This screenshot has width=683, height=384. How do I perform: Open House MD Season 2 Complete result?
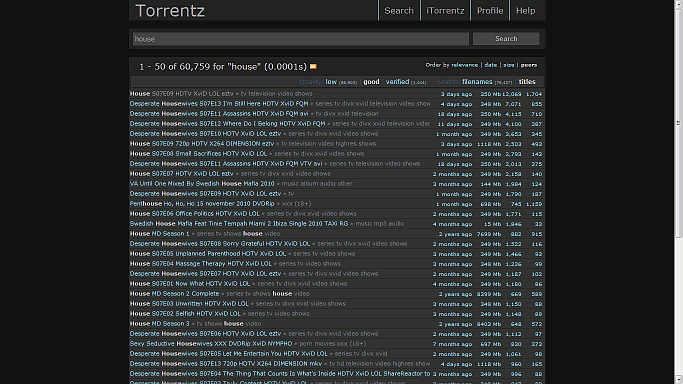[x=174, y=294]
